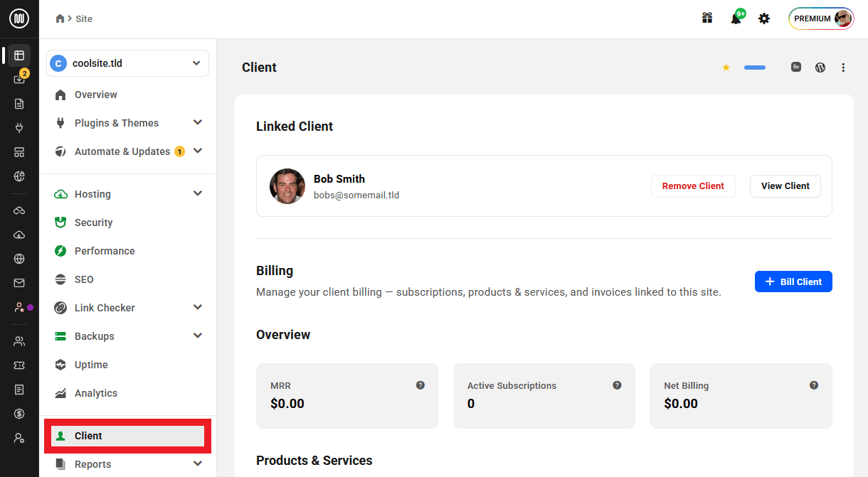Click the Site breadcrumb link
Screen dimensions: 868x477
84,18
